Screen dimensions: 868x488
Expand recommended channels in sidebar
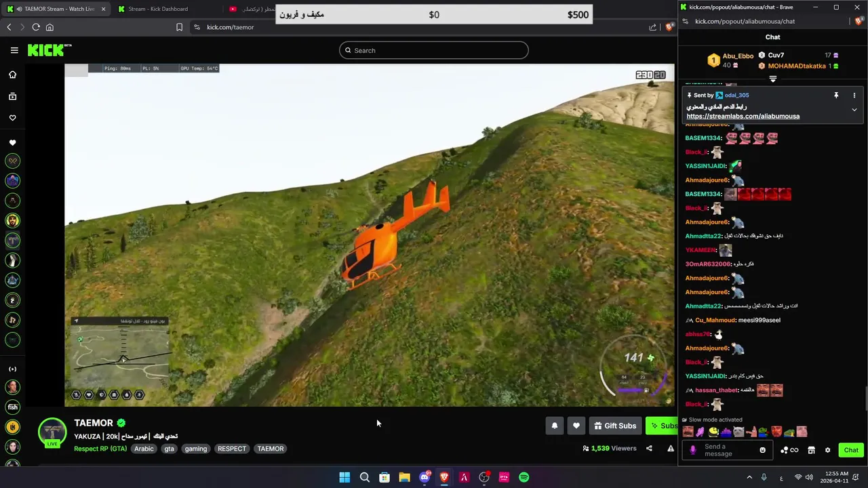tap(12, 369)
